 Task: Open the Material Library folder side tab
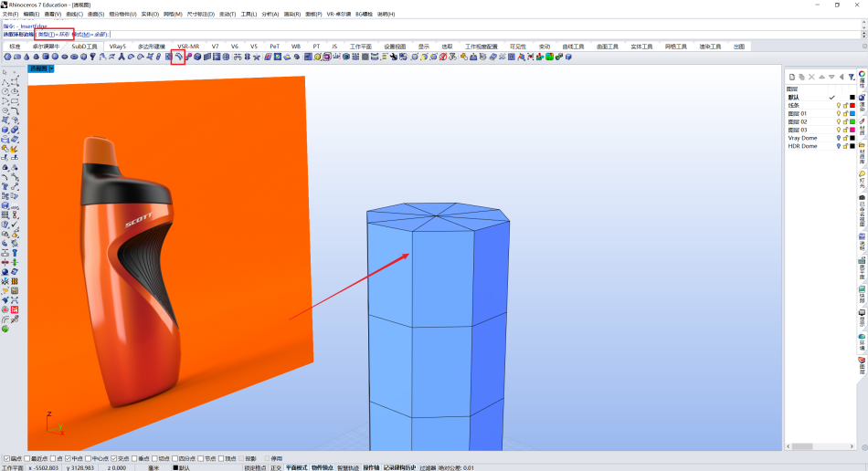tap(862, 145)
